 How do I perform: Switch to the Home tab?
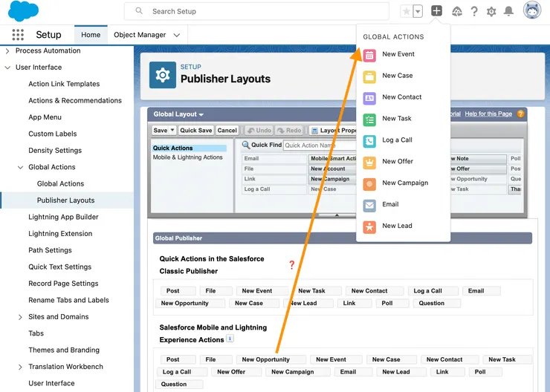(91, 35)
